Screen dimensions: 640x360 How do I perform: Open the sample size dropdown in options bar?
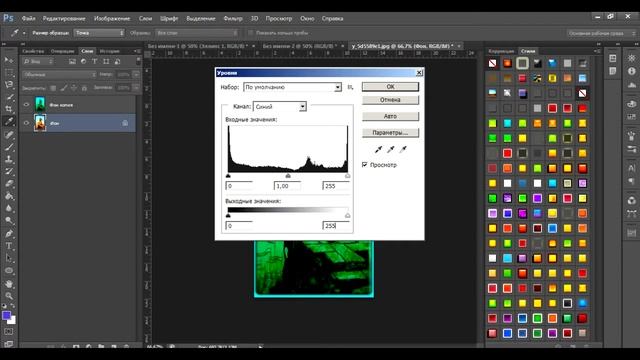click(99, 33)
